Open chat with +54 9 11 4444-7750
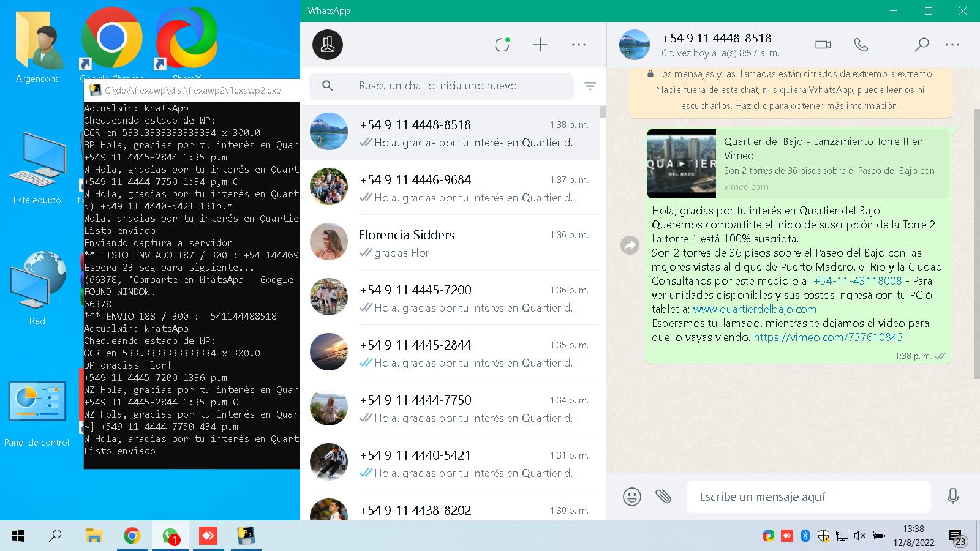Image resolution: width=980 pixels, height=551 pixels. pyautogui.click(x=450, y=408)
